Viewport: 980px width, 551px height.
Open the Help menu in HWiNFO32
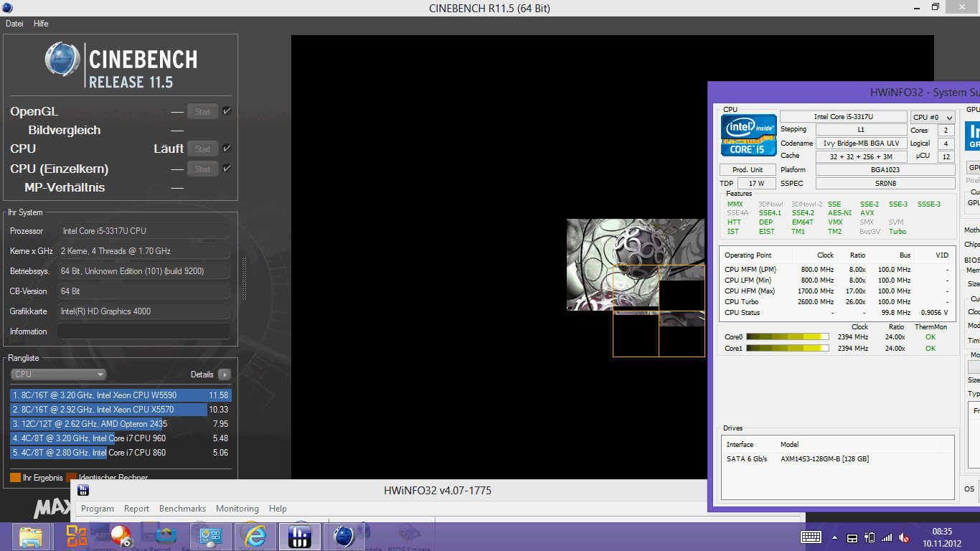coord(278,509)
